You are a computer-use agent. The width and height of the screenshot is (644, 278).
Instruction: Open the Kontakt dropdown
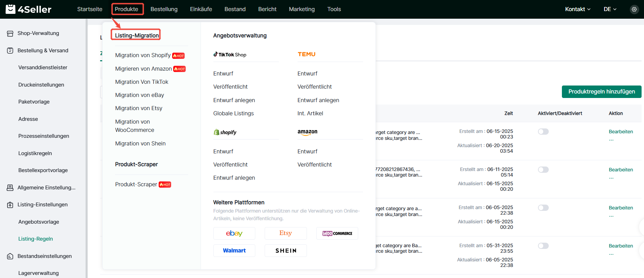coord(577,9)
